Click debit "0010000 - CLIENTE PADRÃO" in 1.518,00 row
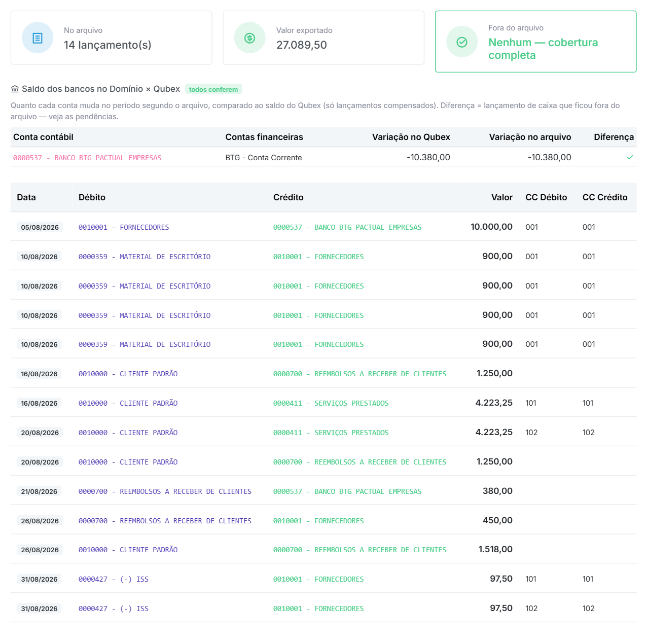Image resolution: width=647 pixels, height=644 pixels. click(128, 550)
